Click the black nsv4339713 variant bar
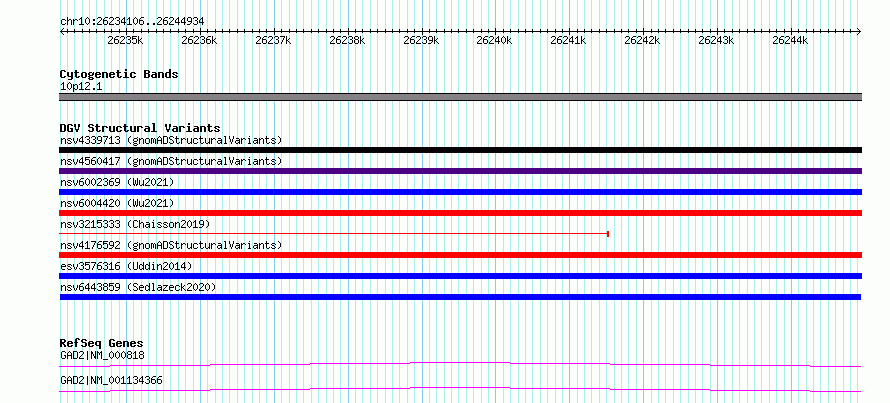Viewport: 890px width, 403px height. coord(460,150)
